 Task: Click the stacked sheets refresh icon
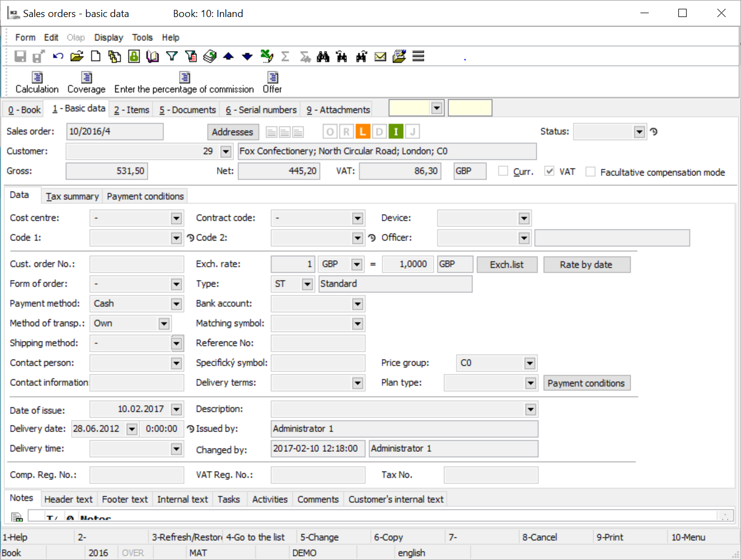pos(210,56)
